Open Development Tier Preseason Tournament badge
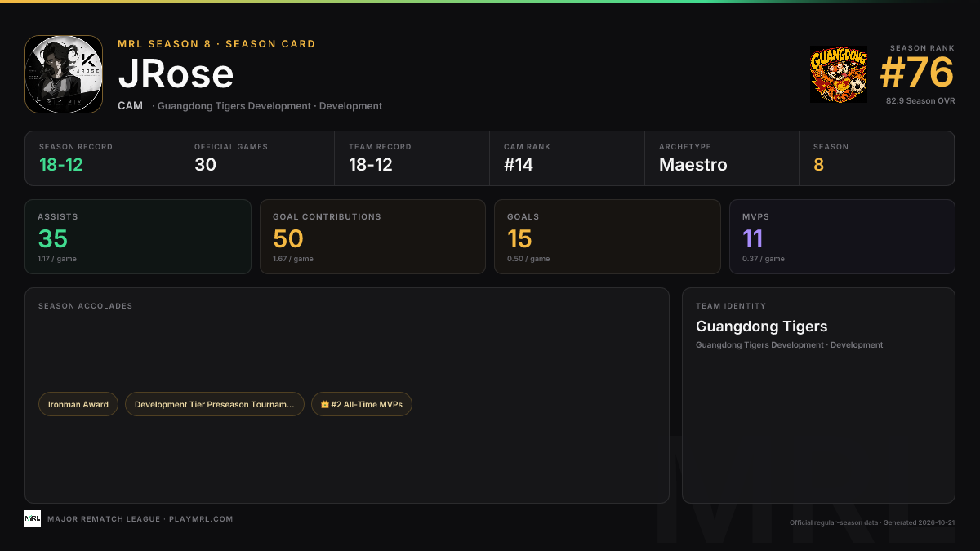This screenshot has height=551, width=980. click(x=215, y=404)
